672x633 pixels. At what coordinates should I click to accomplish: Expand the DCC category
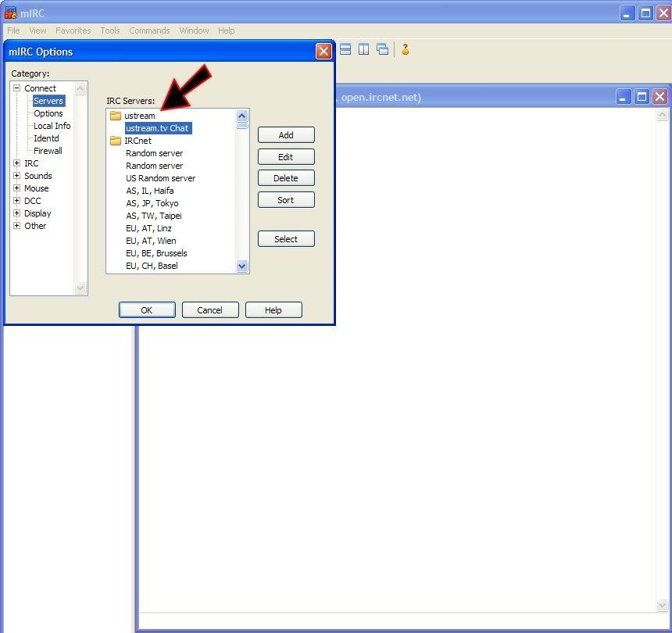[16, 201]
